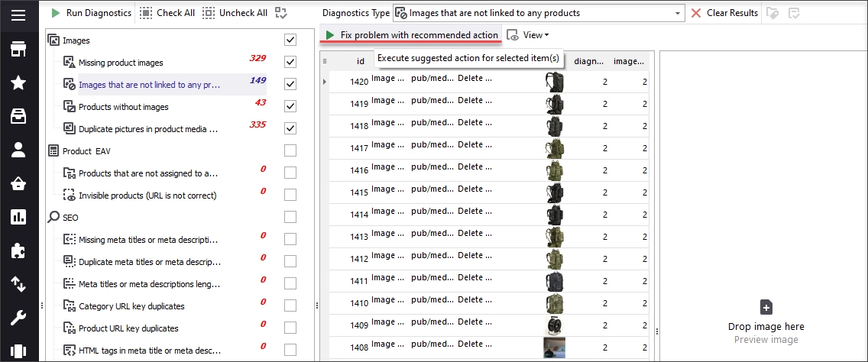Open the Diagnostics Type combo box
Screen dimensions: 868x362
click(x=539, y=13)
